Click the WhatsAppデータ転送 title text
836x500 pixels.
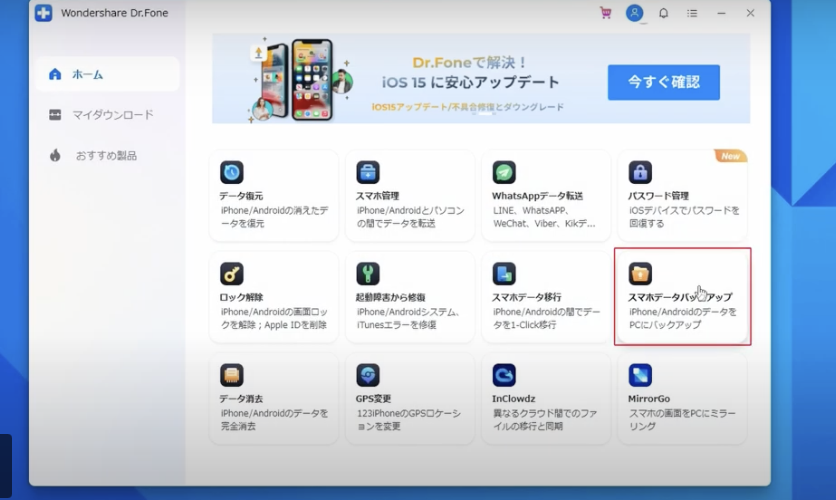(x=537, y=196)
